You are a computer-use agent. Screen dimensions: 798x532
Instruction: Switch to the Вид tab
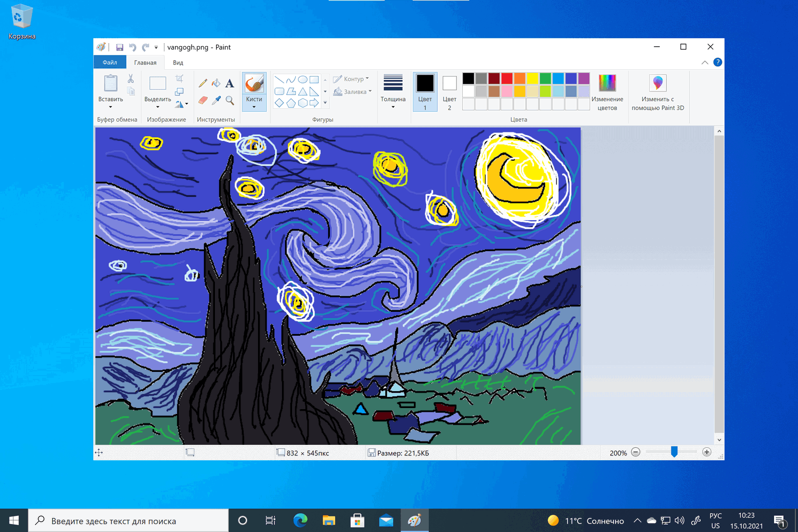(x=178, y=62)
